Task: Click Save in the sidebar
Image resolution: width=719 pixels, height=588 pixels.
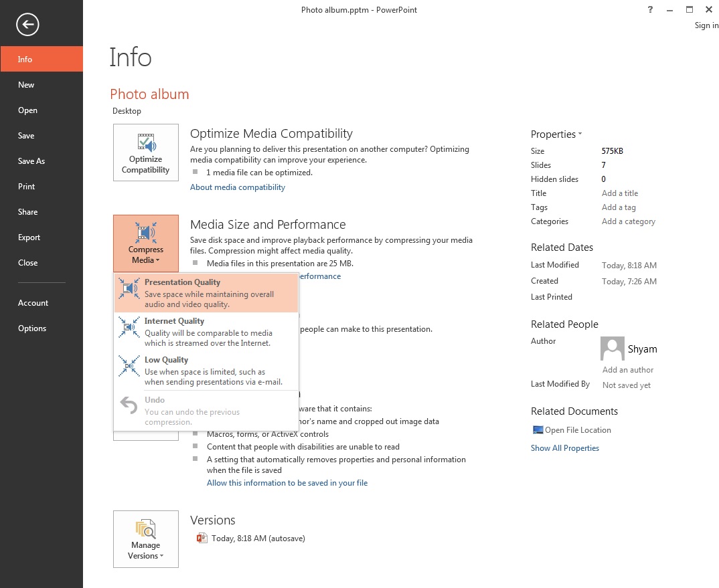Action: tap(42, 136)
